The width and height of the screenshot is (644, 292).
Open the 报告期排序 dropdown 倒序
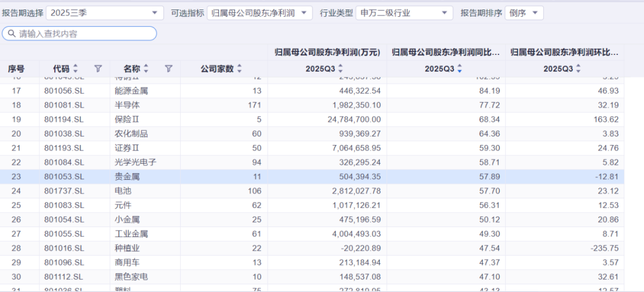pos(524,13)
